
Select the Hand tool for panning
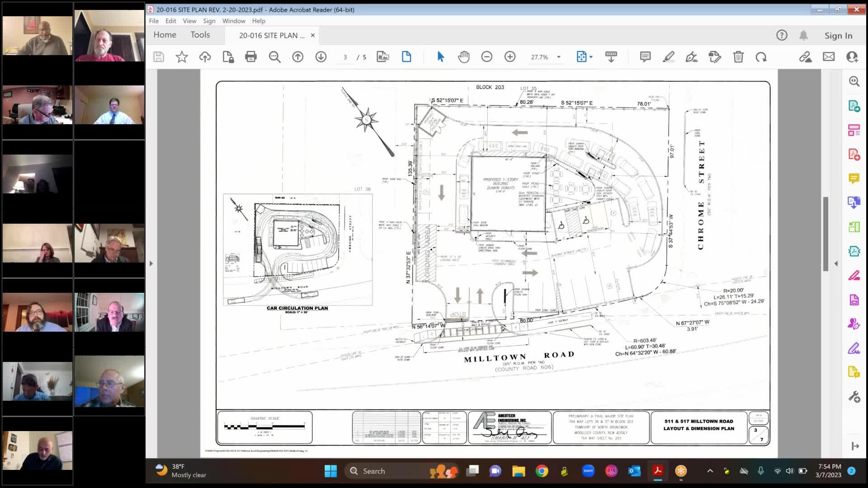(464, 57)
